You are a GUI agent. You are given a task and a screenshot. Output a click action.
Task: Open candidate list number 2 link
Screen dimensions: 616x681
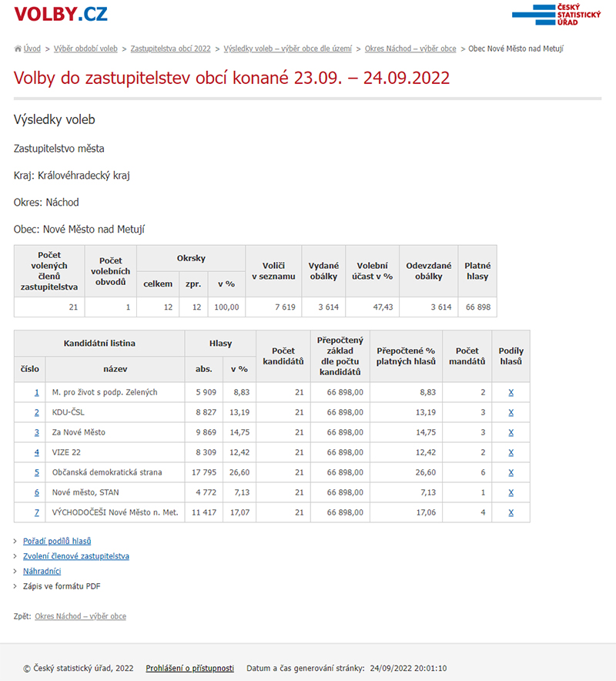36,412
